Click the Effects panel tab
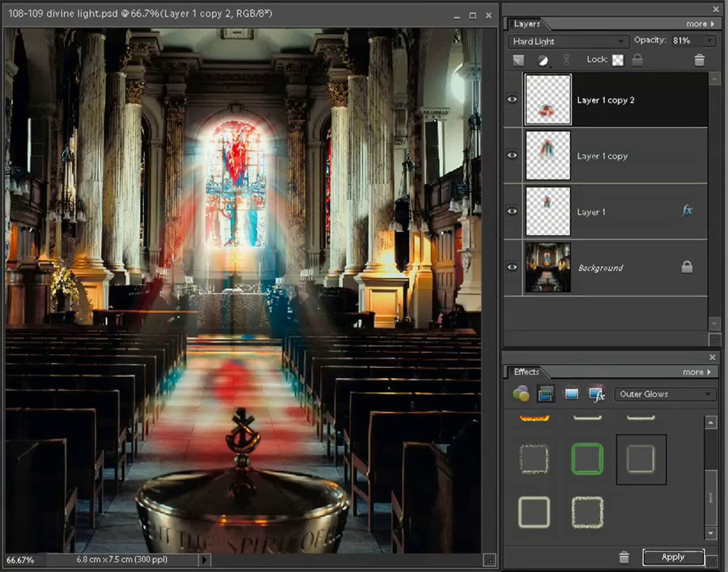This screenshot has height=572, width=728. point(526,372)
